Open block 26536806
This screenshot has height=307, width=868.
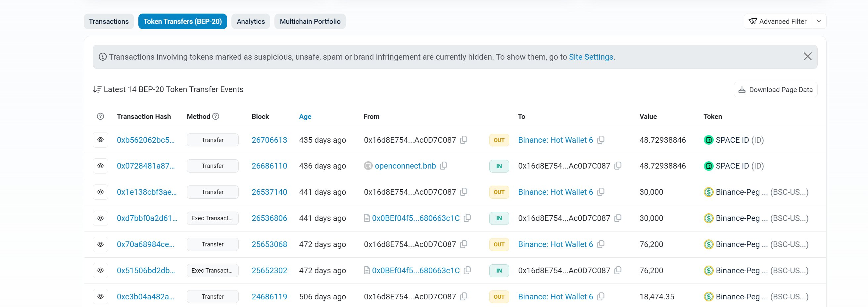[269, 218]
